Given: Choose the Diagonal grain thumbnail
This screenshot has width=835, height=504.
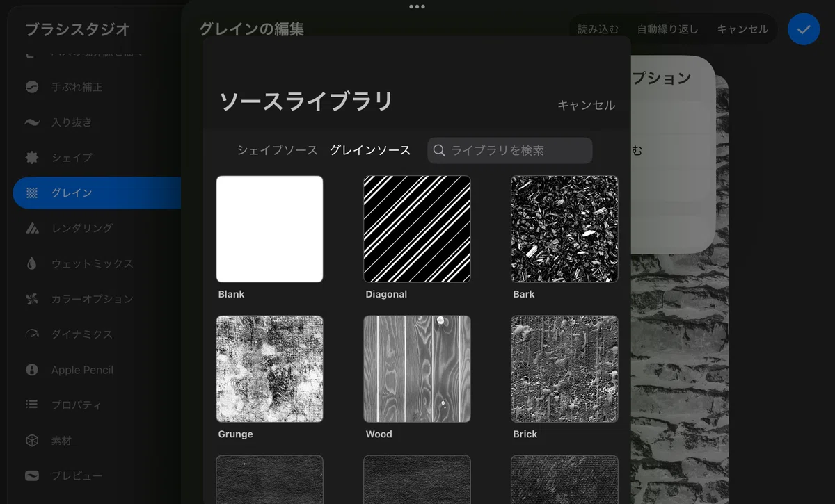Looking at the screenshot, I should [417, 229].
